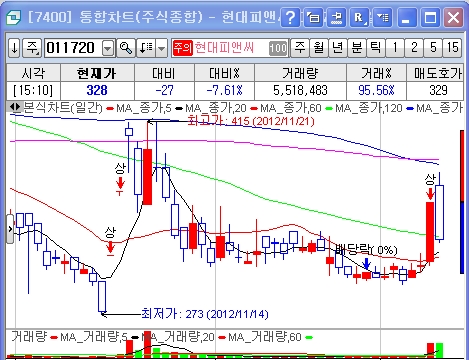Click change value -27

point(164,90)
